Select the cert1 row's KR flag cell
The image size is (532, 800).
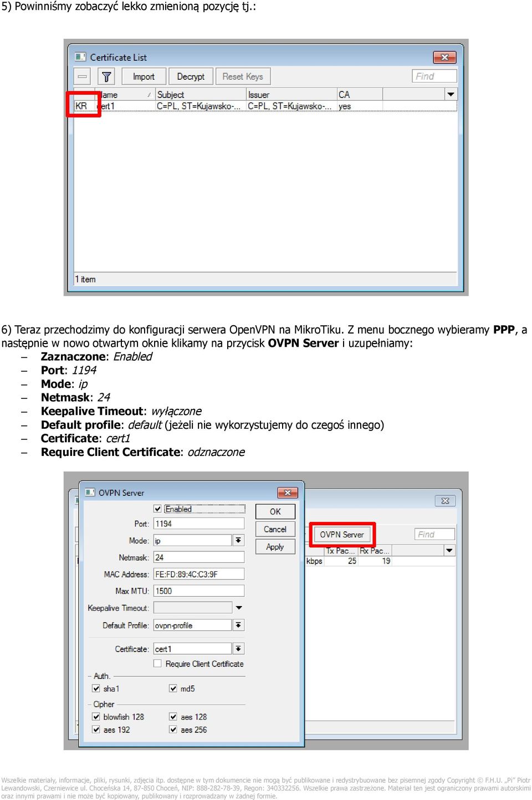click(81, 106)
